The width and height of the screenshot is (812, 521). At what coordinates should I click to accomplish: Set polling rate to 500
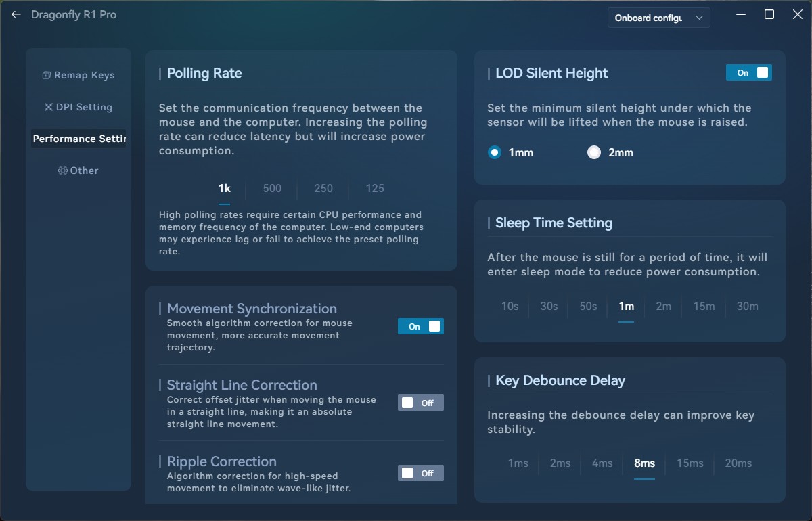(272, 189)
